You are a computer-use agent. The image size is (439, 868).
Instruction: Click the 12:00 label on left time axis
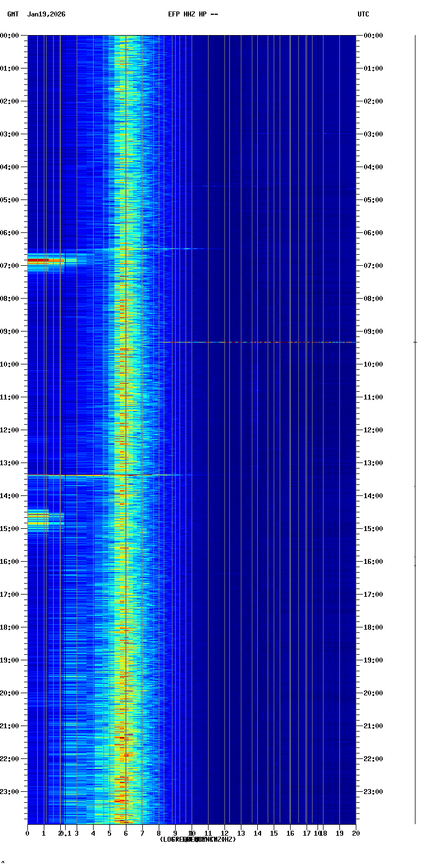9,430
